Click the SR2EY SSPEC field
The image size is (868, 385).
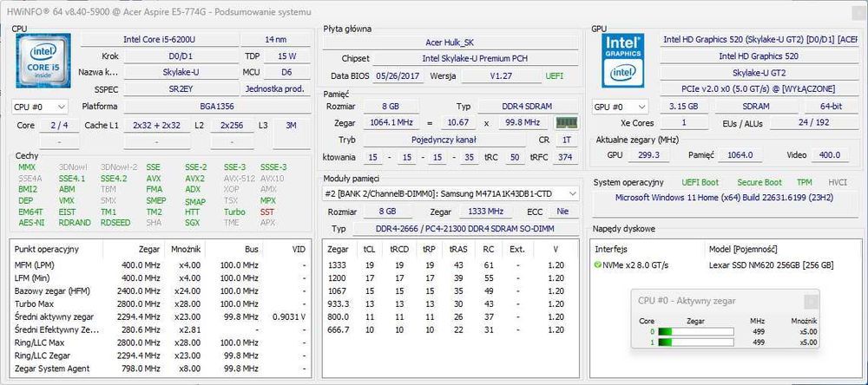[x=181, y=88]
